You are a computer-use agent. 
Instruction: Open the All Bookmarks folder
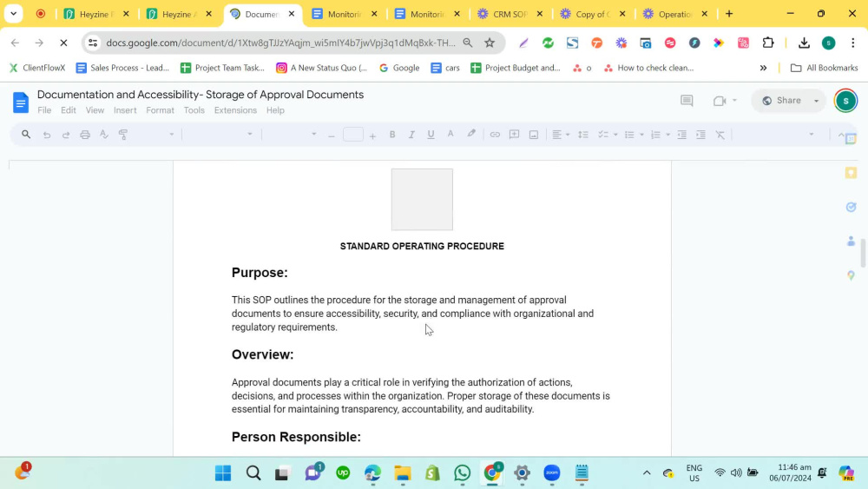(x=825, y=68)
